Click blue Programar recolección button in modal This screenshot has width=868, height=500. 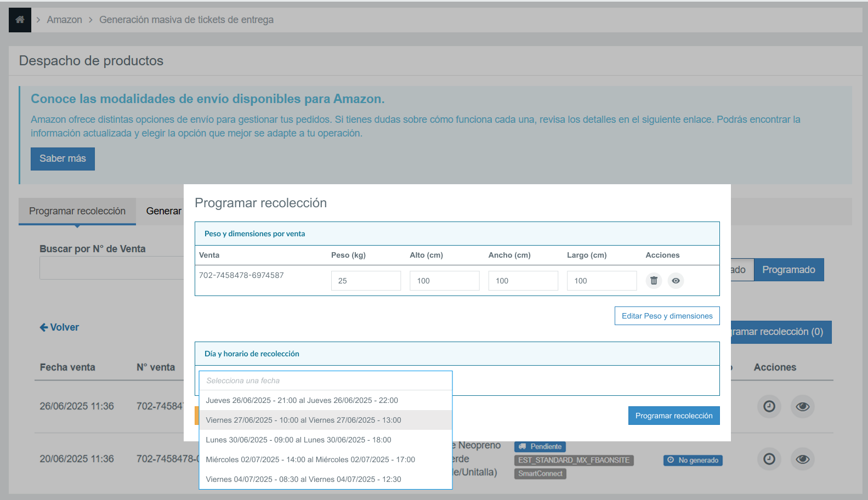pyautogui.click(x=673, y=416)
